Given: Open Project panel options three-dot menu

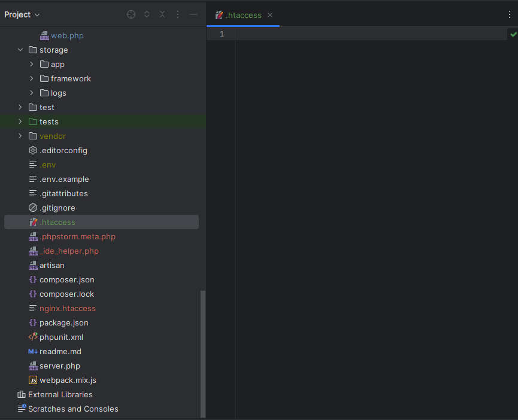Looking at the screenshot, I should pyautogui.click(x=178, y=14).
